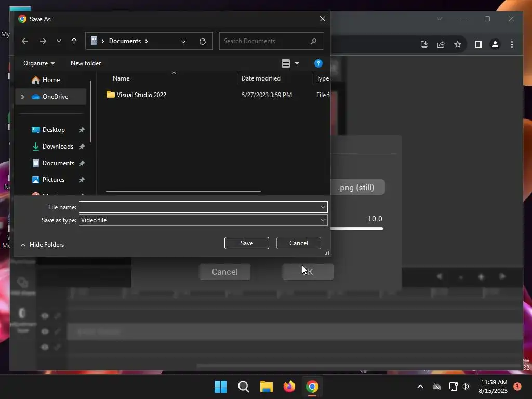The width and height of the screenshot is (532, 399).
Task: Cancel the Save As dialog
Action: point(299,243)
